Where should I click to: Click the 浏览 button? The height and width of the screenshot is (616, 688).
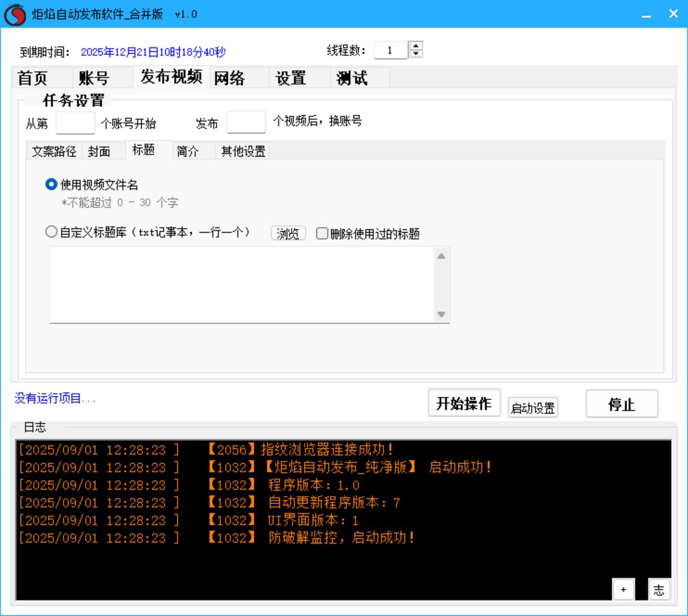click(x=288, y=233)
